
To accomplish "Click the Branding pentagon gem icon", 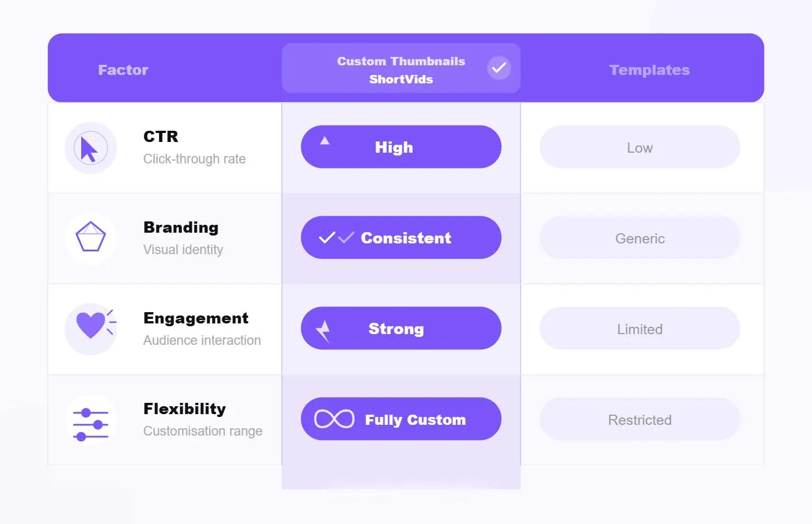I will point(91,237).
